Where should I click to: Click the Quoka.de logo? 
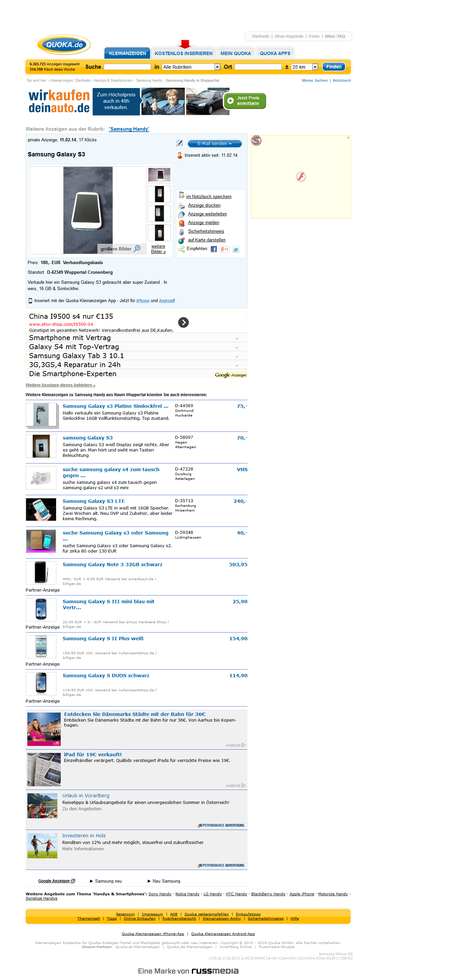64,44
